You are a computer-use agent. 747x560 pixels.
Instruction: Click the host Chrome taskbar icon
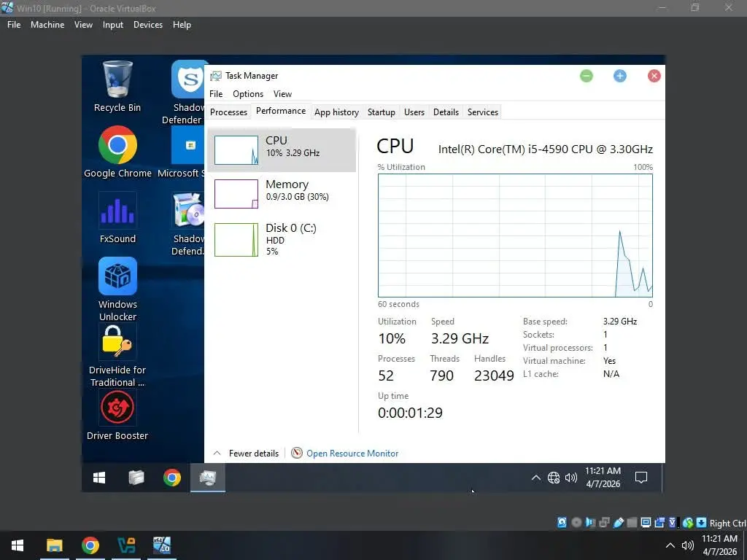coord(90,545)
